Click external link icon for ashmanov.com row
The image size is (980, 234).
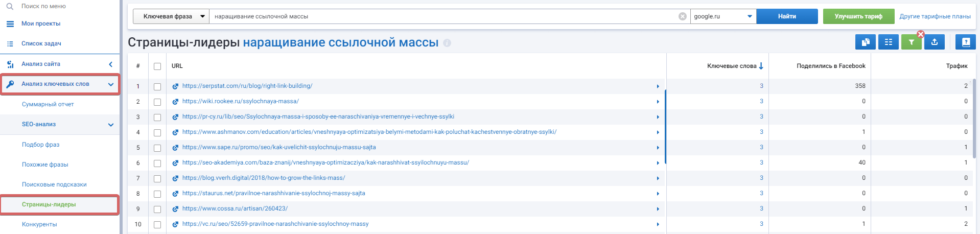pyautogui.click(x=175, y=132)
